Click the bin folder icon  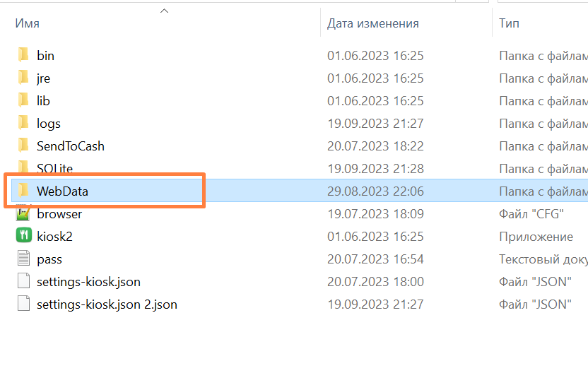[23, 55]
